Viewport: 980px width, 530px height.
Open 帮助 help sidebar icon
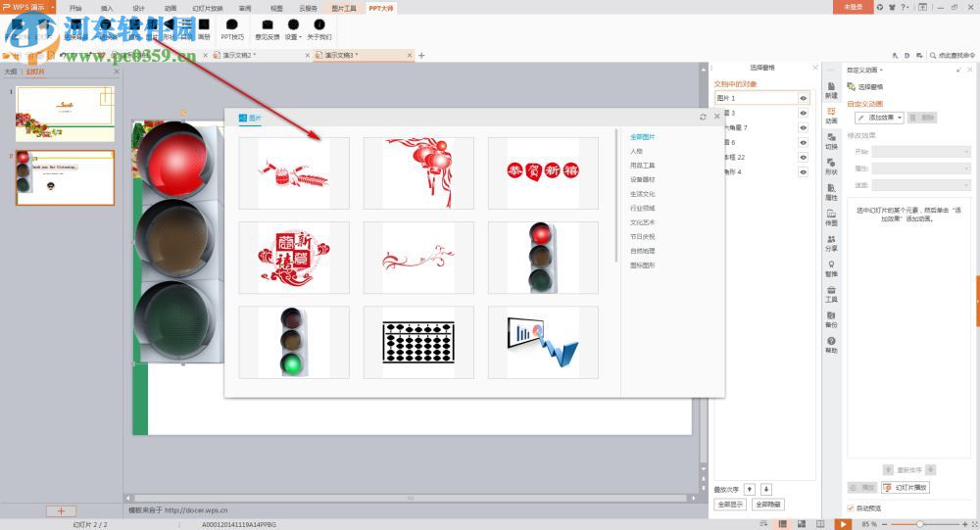click(831, 345)
